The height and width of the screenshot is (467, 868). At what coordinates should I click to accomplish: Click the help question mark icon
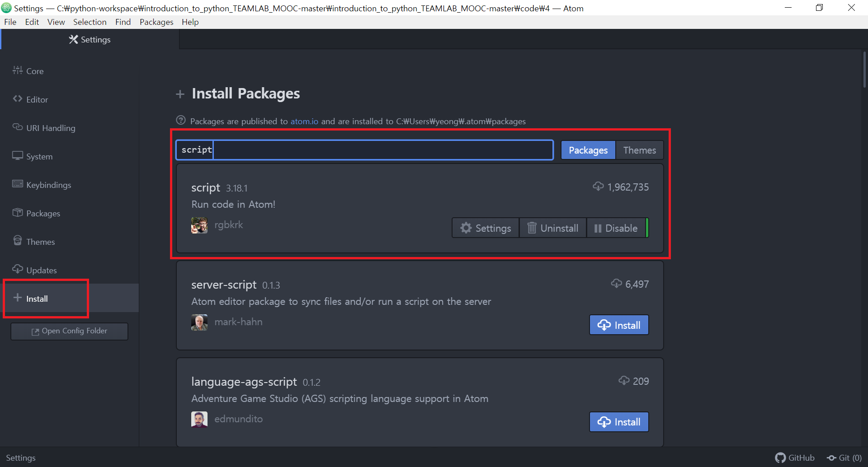pos(181,120)
